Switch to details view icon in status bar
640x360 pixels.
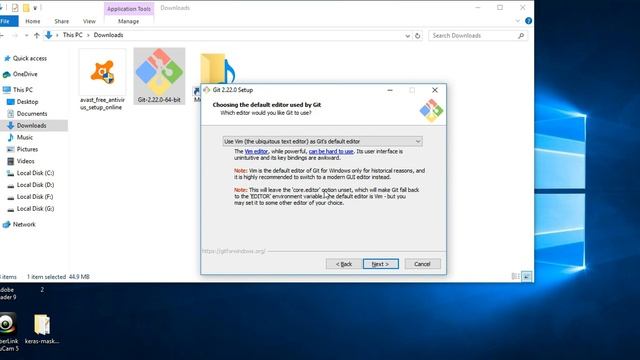tap(516, 276)
